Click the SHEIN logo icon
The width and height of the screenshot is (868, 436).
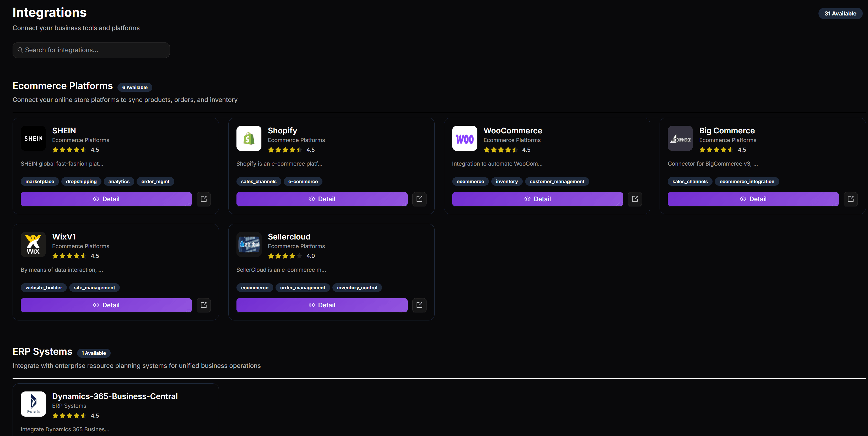[x=33, y=138]
